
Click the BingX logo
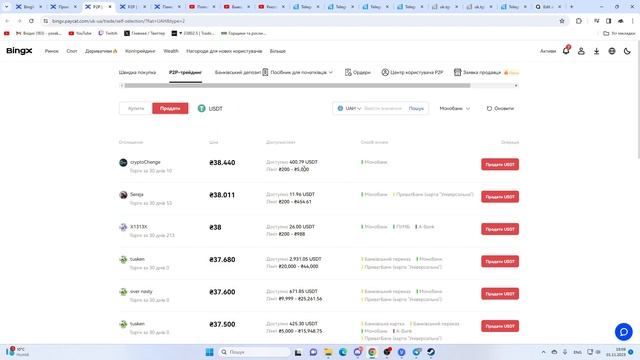tap(19, 51)
